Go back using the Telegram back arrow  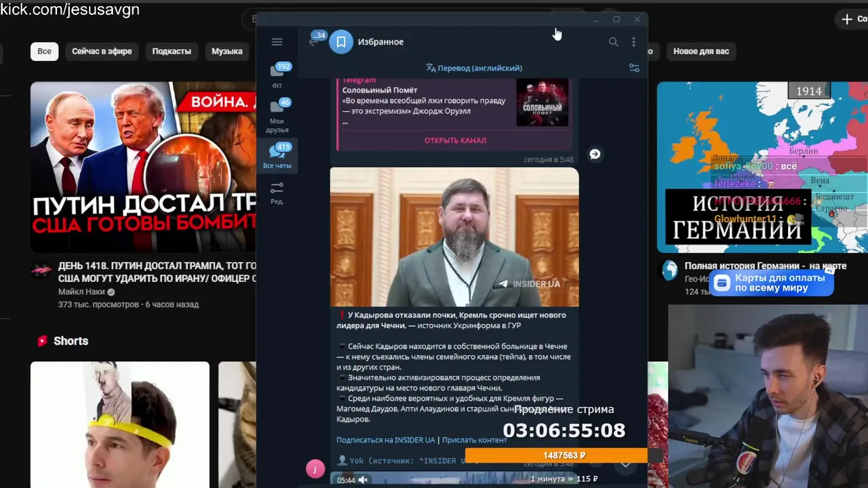tap(313, 42)
